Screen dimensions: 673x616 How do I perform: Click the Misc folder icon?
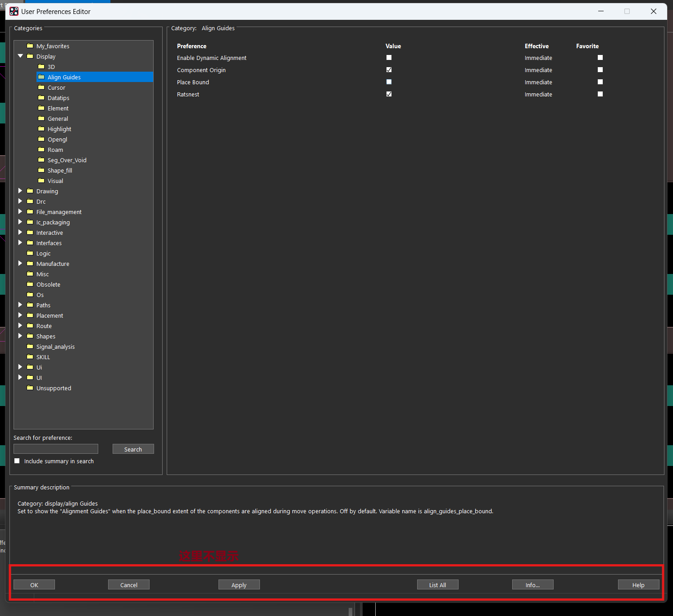[x=30, y=274]
